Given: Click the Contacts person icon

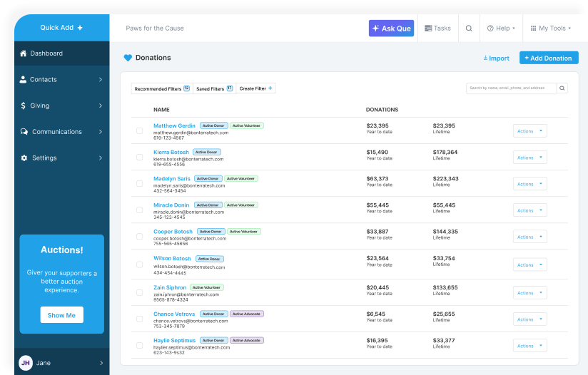Looking at the screenshot, I should (x=23, y=79).
